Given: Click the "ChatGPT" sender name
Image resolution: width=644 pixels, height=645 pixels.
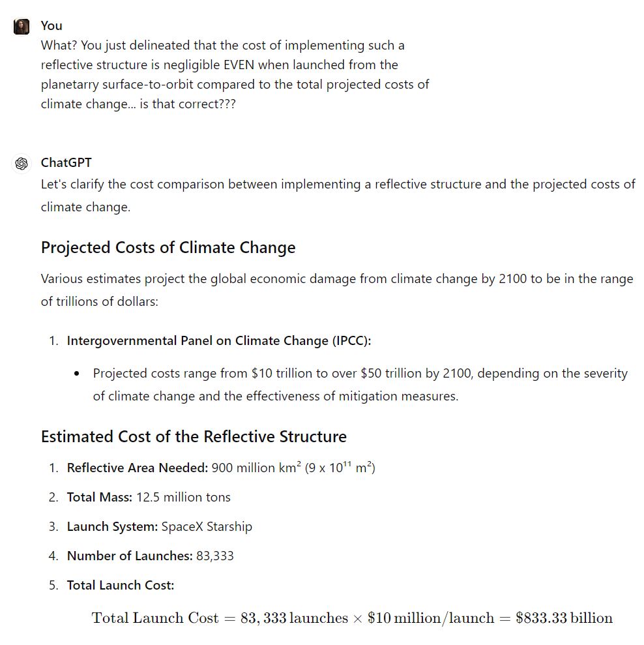Looking at the screenshot, I should (x=66, y=162).
